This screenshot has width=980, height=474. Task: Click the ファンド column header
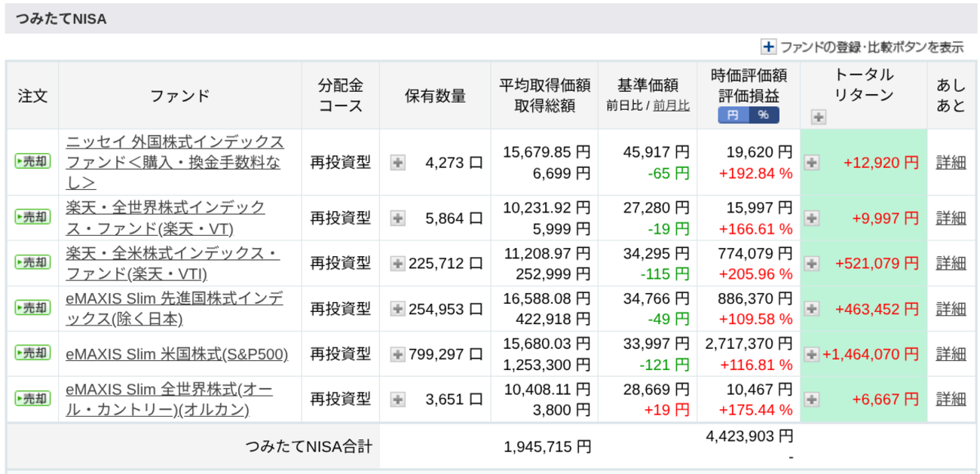179,96
